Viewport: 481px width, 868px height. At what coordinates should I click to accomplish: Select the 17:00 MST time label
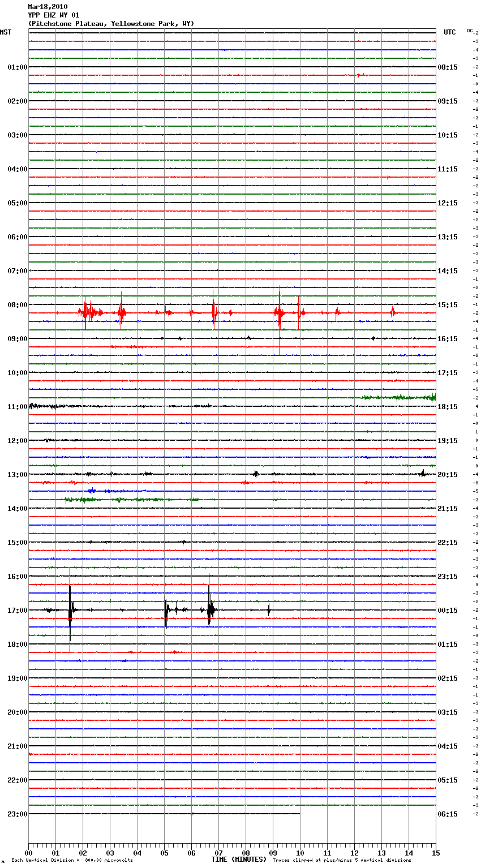click(x=17, y=611)
